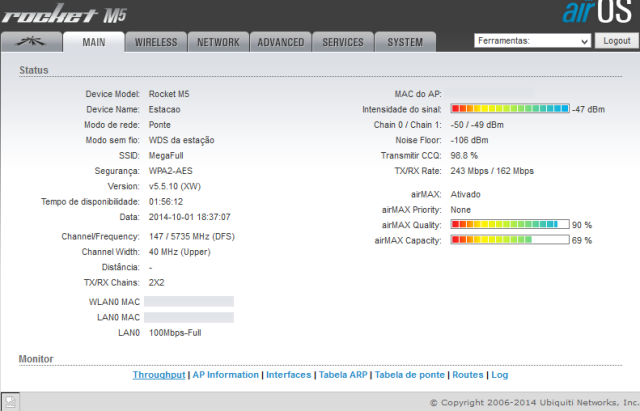Viewport: 640px width, 411px height.
Task: Click the 'None' airMAX Priority value
Action: (x=460, y=210)
